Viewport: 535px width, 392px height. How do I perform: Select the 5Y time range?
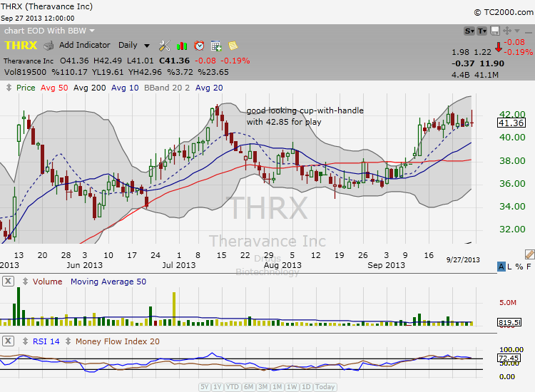point(204,387)
